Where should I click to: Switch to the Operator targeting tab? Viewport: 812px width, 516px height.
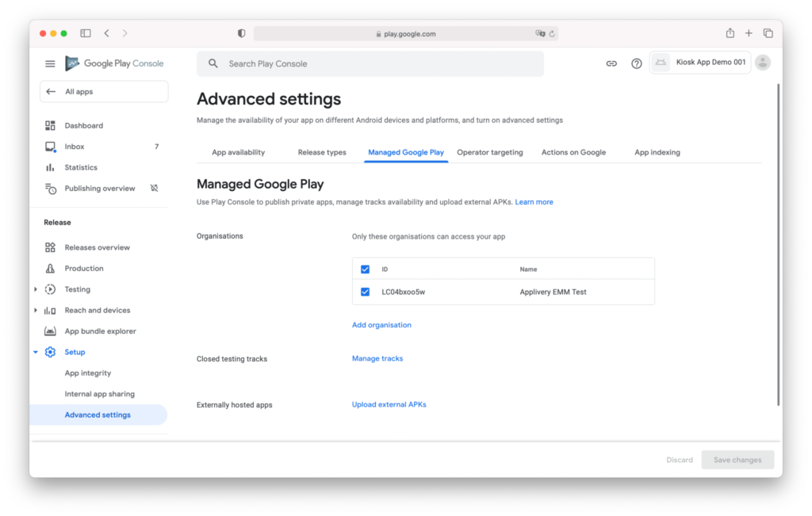pyautogui.click(x=490, y=151)
